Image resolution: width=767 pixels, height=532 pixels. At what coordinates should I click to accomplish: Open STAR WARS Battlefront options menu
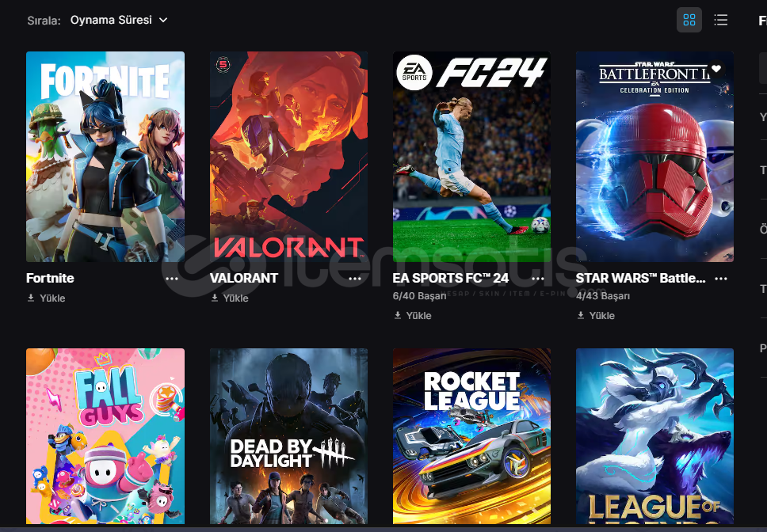tap(720, 279)
